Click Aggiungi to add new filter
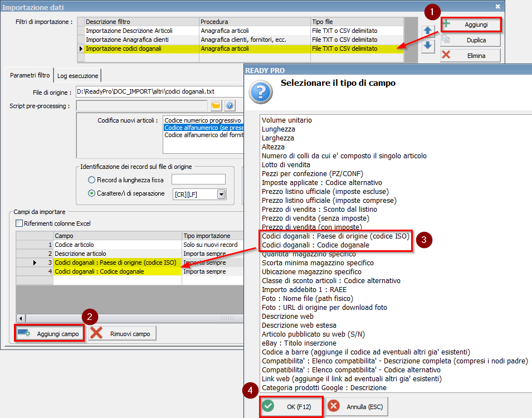Image resolution: width=532 pixels, height=418 pixels. pos(471,25)
